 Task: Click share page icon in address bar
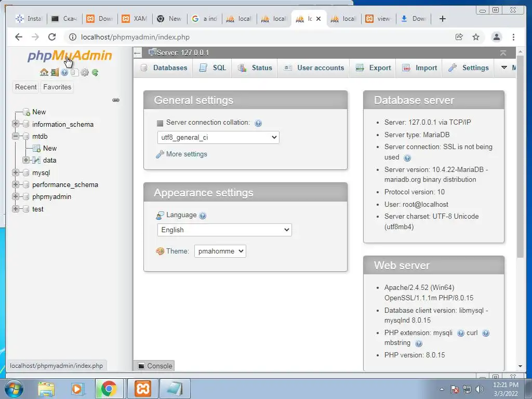[459, 37]
